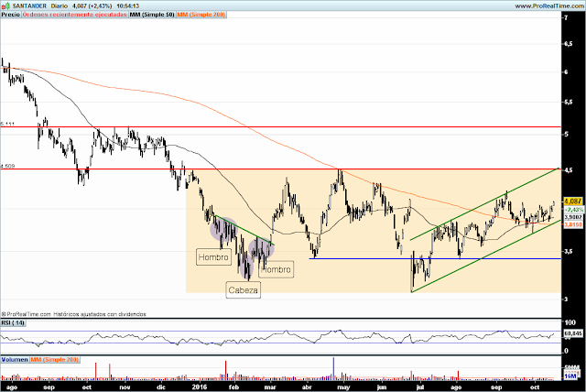Viewport: 586px width, 392px height.
Task: Click the Volumen panel label
Action: pyautogui.click(x=15, y=360)
